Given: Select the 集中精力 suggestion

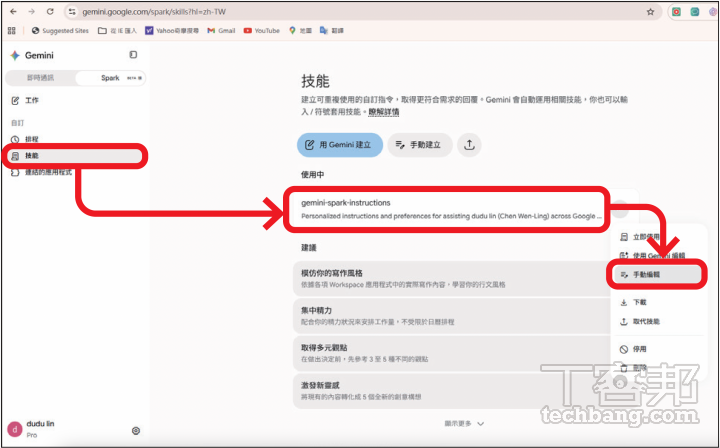Looking at the screenshot, I should pos(452,316).
